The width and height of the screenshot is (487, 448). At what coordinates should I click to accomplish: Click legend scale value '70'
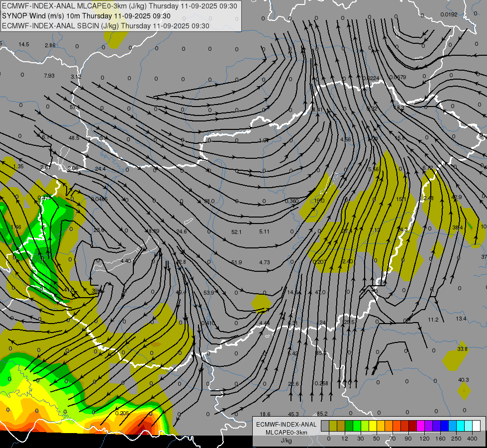[x=392, y=439]
